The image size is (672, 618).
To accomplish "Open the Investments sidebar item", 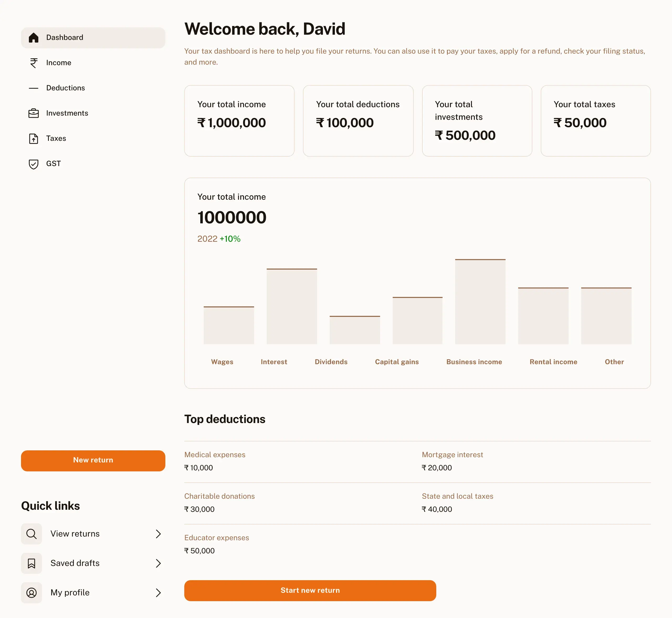I will pyautogui.click(x=67, y=113).
